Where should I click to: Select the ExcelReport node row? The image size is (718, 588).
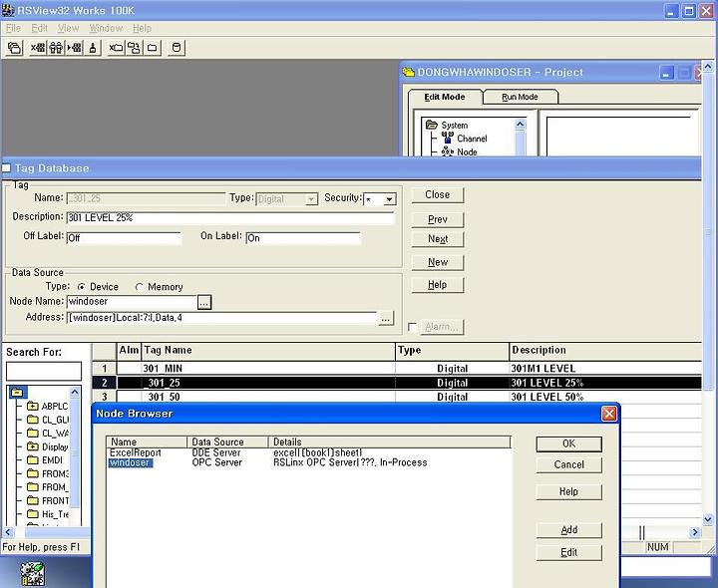pyautogui.click(x=308, y=452)
